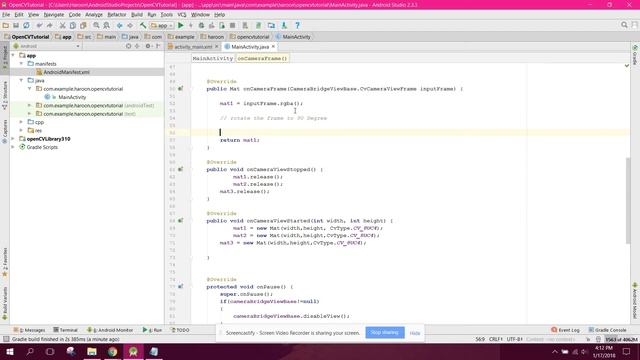Click Chrome icon in taskbar
The width and height of the screenshot is (640, 360).
point(112,351)
